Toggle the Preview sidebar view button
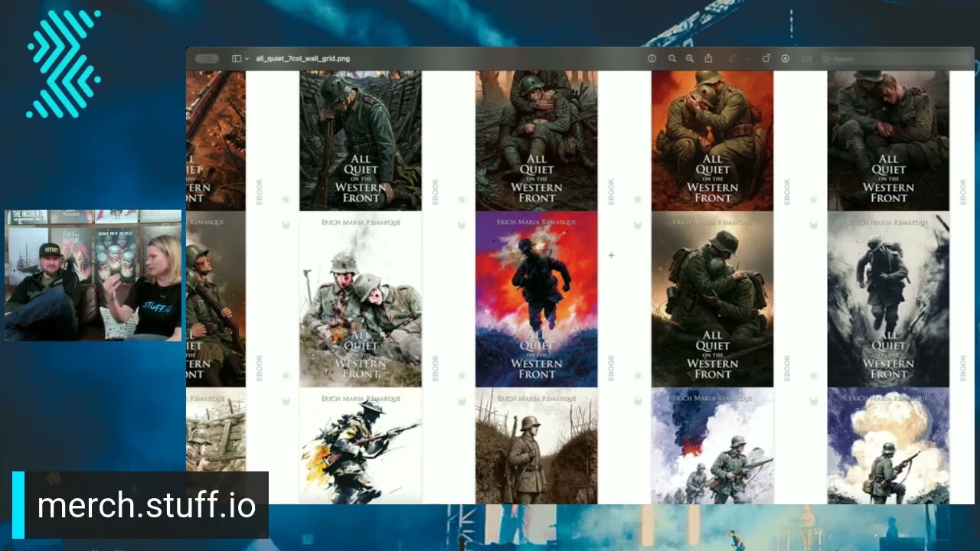980x551 pixels. tap(237, 58)
